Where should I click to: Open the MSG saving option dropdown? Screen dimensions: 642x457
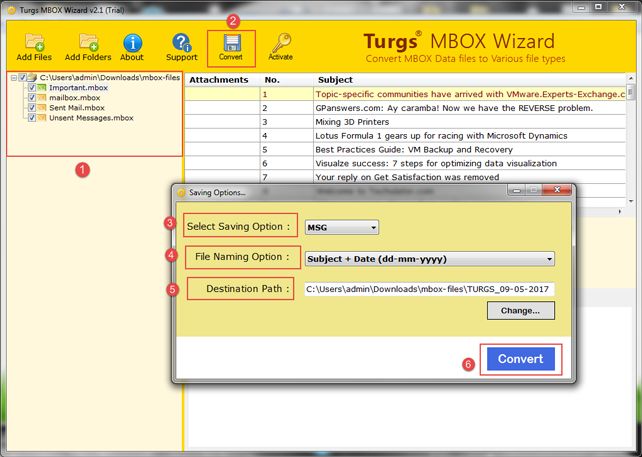tap(342, 227)
